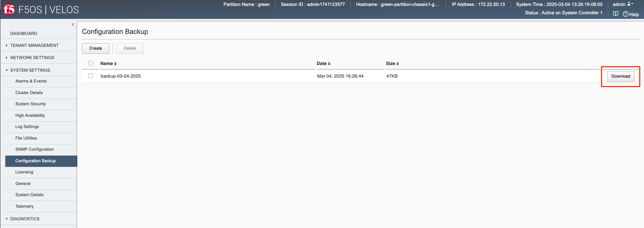Click the date Mar 04, 2025 16:26:44
The width and height of the screenshot is (644, 228).
click(x=340, y=76)
